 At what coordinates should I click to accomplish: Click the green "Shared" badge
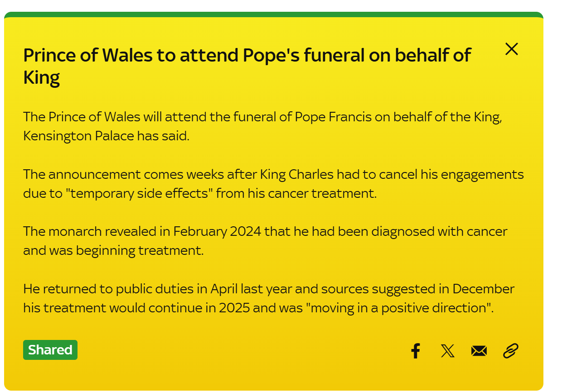[50, 350]
